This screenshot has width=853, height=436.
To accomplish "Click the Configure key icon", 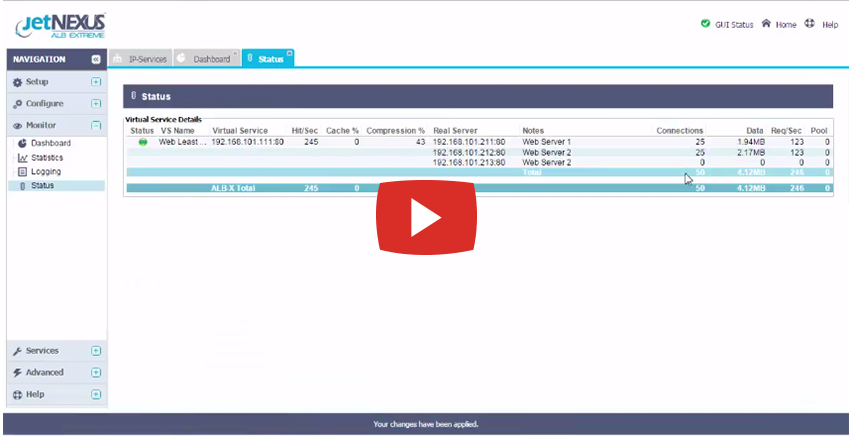I will coord(17,104).
